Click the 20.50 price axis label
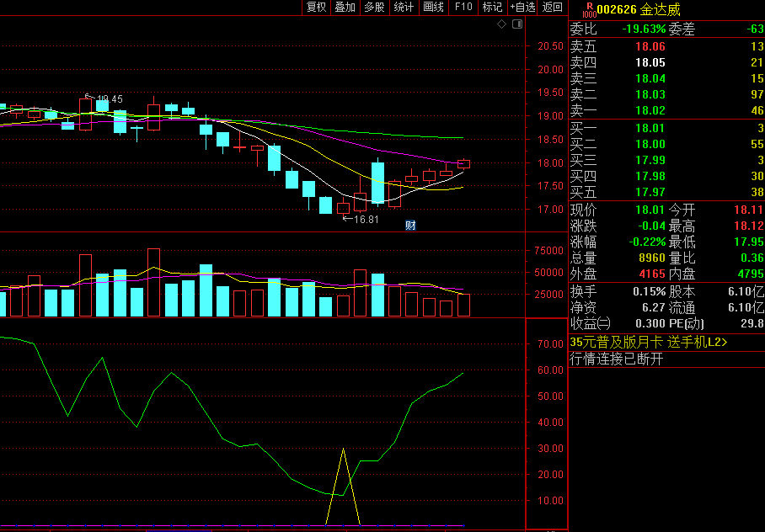765x532 pixels. pos(550,46)
